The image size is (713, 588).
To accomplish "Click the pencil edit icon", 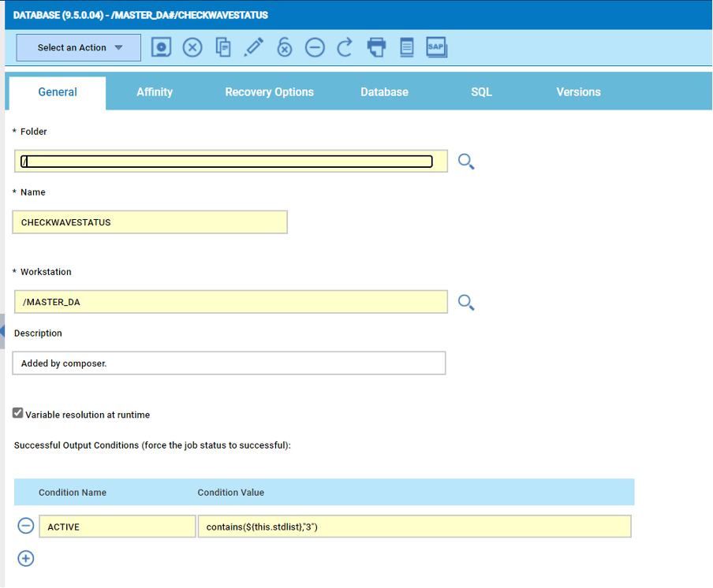I will [x=253, y=47].
